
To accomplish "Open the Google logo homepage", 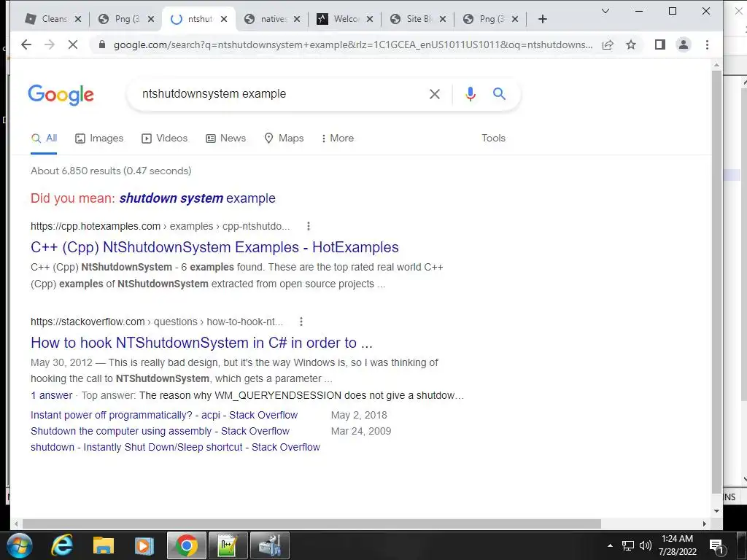I will tap(61, 95).
